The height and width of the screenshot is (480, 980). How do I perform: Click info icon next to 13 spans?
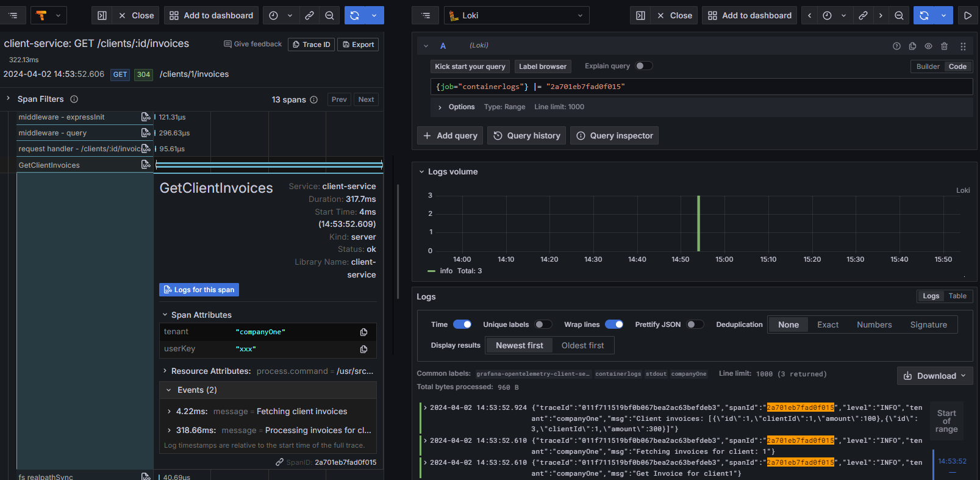[313, 99]
